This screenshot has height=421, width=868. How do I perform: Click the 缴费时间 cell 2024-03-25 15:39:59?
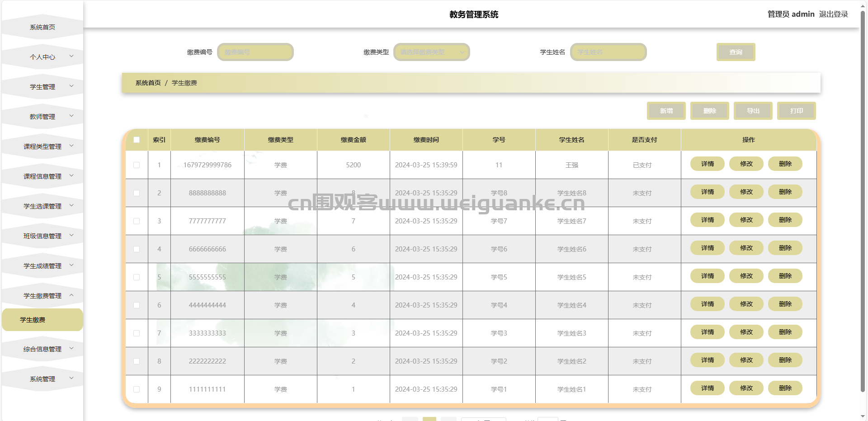[x=426, y=165]
